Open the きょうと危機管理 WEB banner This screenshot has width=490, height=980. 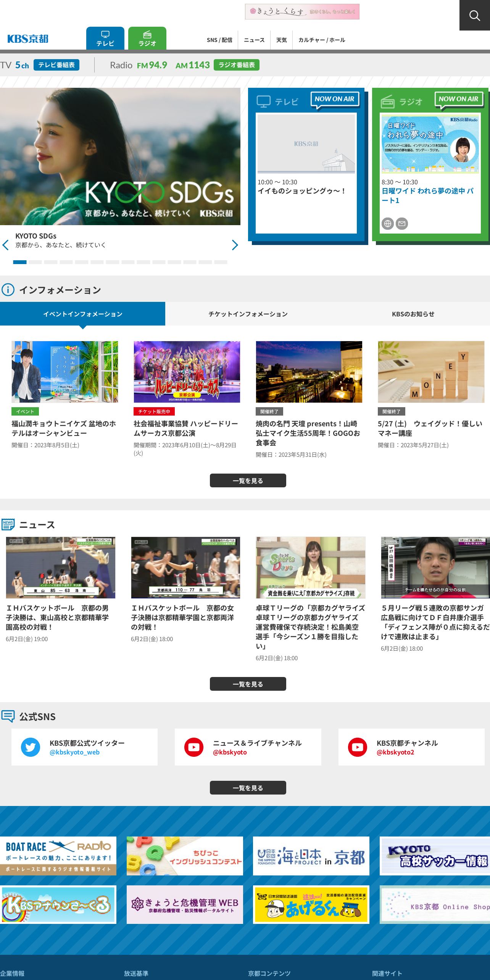tap(185, 904)
